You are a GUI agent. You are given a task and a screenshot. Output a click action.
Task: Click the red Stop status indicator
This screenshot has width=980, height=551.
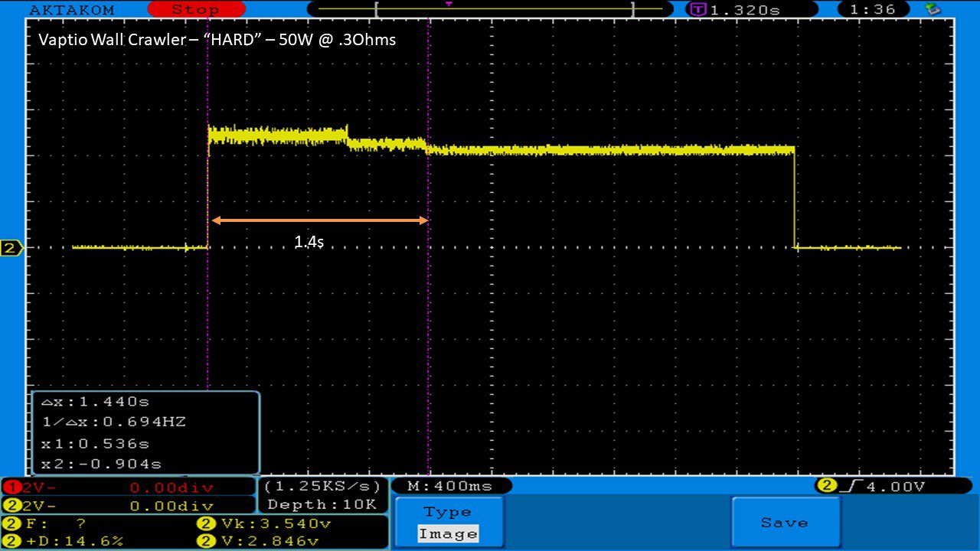point(194,9)
